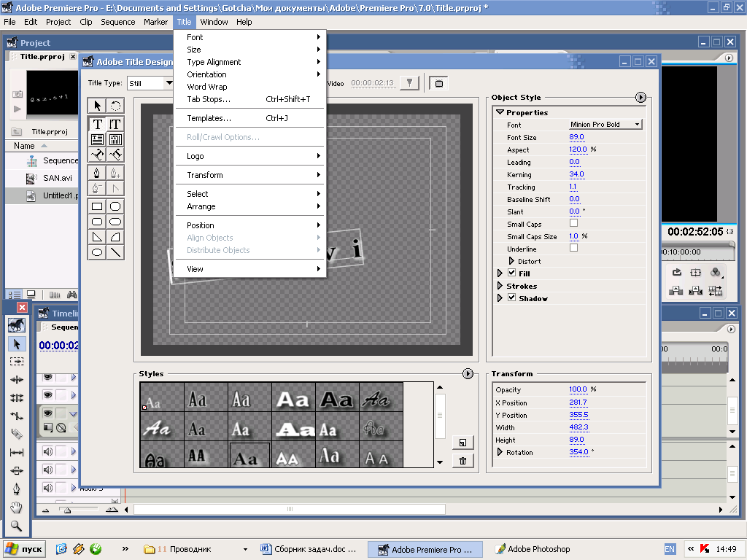Select the Rate Stretch tool
747x560 pixels.
pos(17,416)
